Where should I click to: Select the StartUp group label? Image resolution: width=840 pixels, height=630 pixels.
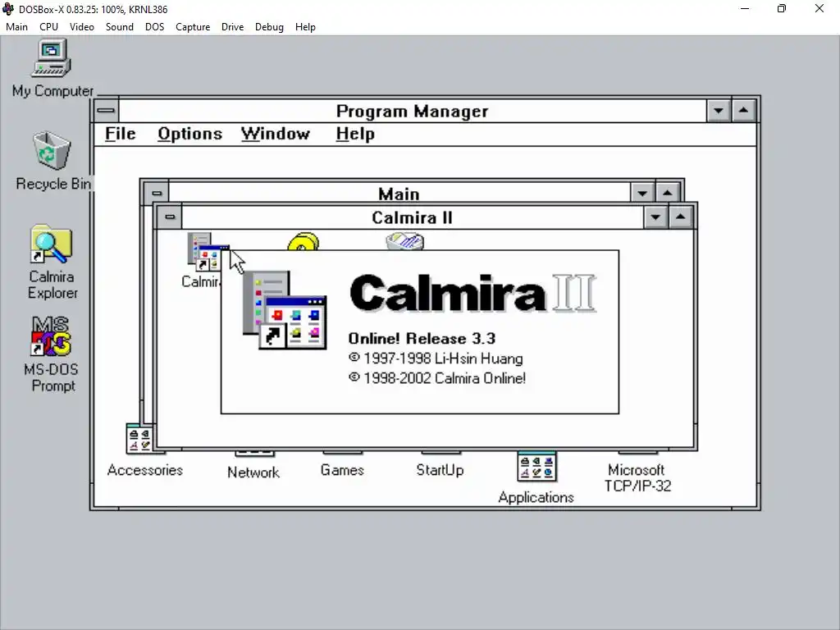[x=440, y=470]
